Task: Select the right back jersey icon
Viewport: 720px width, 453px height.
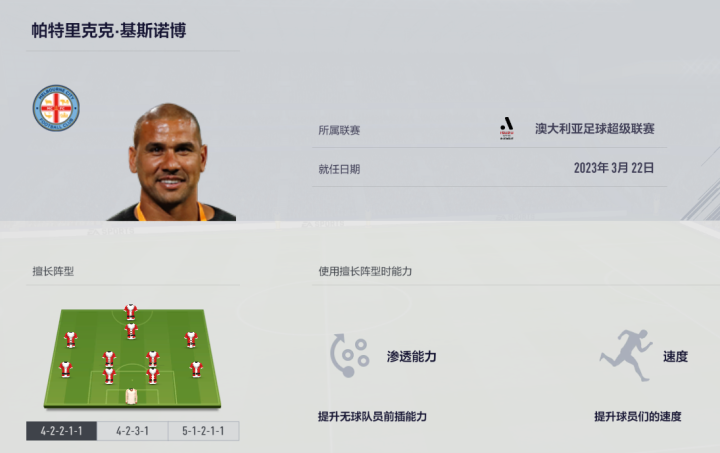Action: pos(196,369)
